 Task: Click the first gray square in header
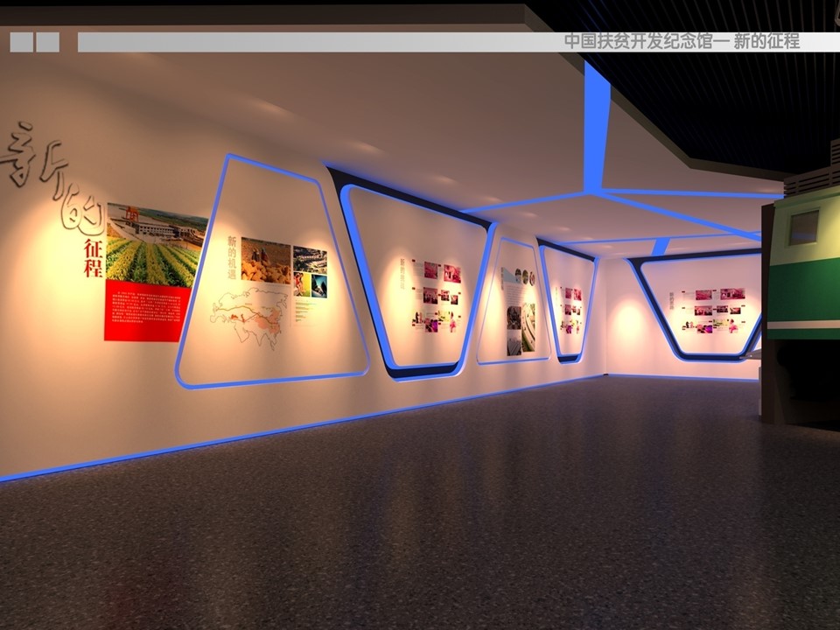point(22,42)
